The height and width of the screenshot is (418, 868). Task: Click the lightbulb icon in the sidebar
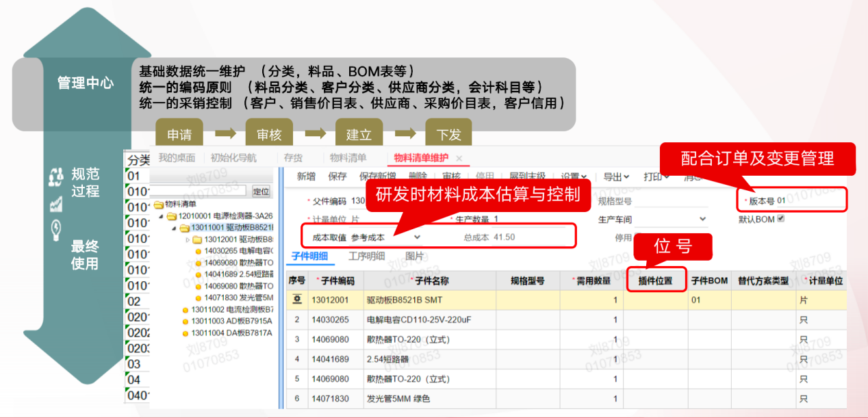(56, 231)
